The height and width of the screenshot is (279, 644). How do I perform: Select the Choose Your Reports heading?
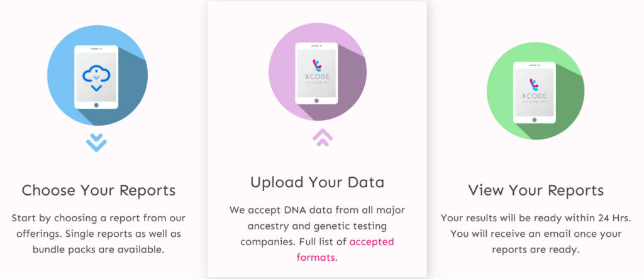tap(99, 190)
